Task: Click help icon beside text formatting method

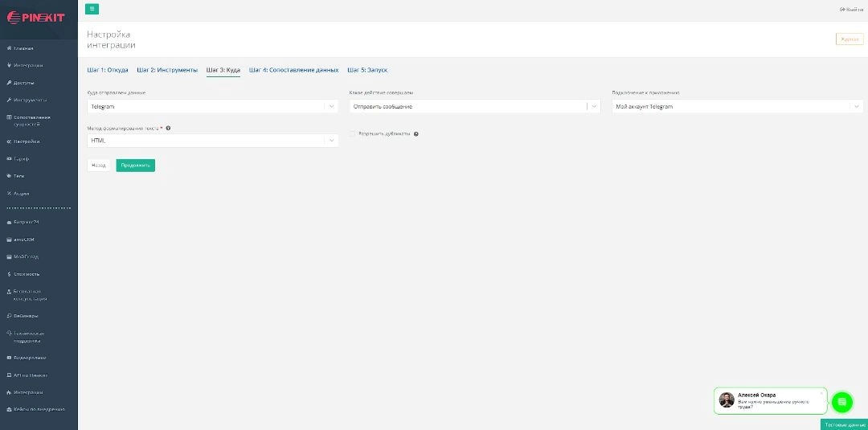Action: click(168, 128)
